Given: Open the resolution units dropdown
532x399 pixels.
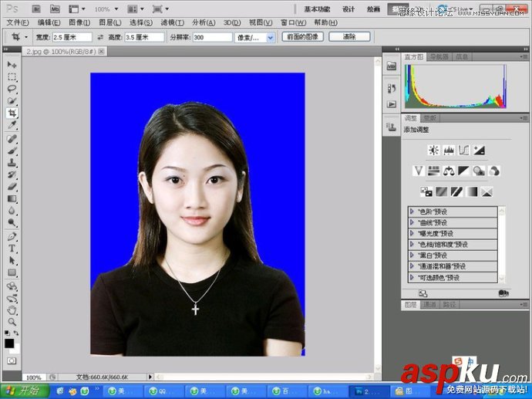Looking at the screenshot, I should [x=271, y=38].
